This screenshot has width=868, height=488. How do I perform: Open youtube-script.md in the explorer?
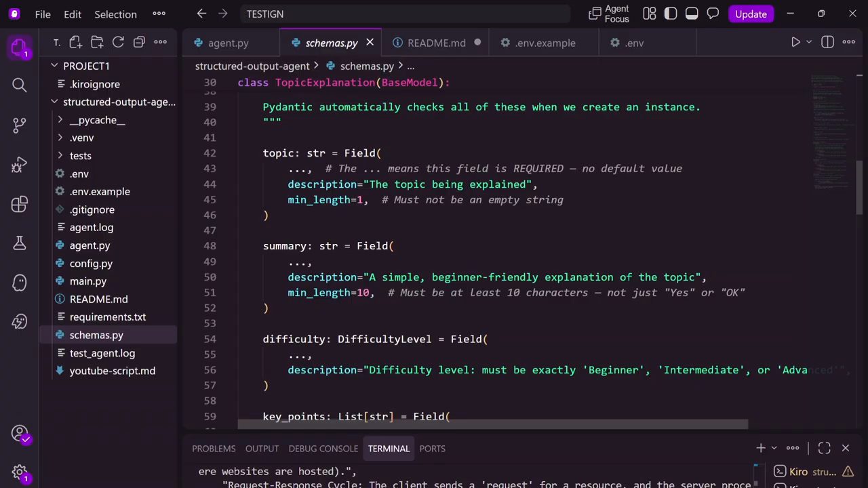(x=113, y=371)
